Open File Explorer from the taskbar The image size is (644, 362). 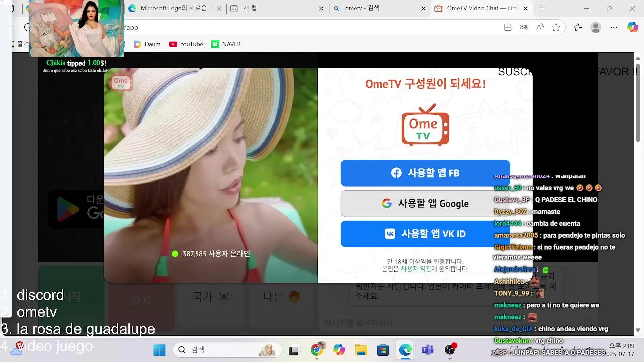click(x=361, y=350)
